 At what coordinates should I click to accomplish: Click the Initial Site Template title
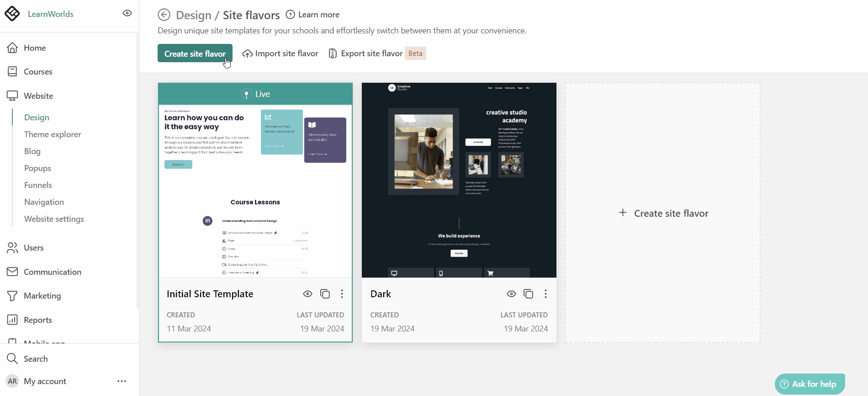click(x=210, y=294)
